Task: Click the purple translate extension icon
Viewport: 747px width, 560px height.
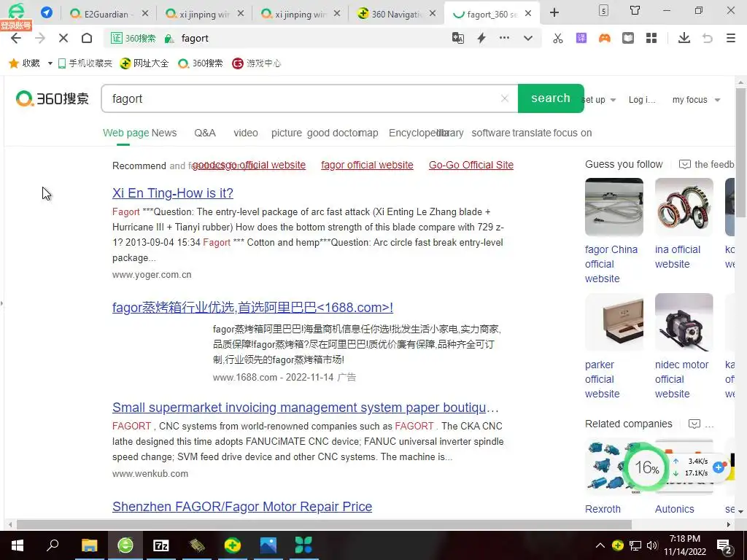Action: 581,38
